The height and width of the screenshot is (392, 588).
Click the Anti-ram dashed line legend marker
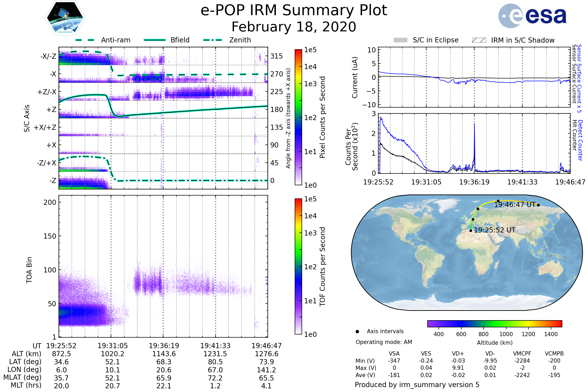(x=85, y=40)
